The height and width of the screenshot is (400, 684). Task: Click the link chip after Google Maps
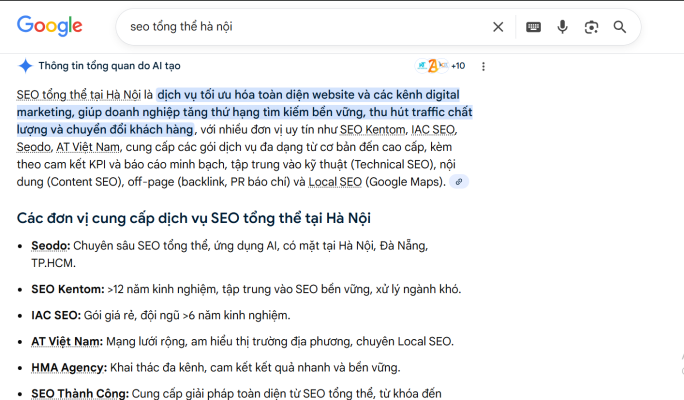click(459, 182)
